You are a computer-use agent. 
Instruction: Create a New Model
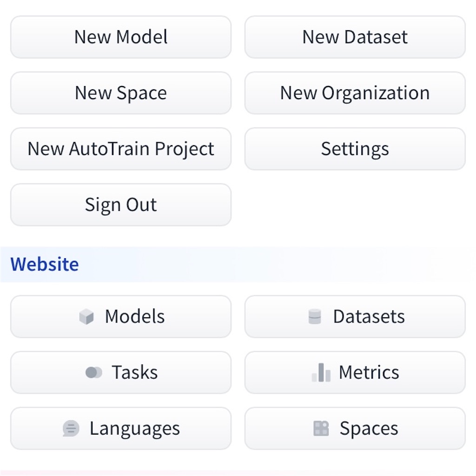(x=121, y=37)
